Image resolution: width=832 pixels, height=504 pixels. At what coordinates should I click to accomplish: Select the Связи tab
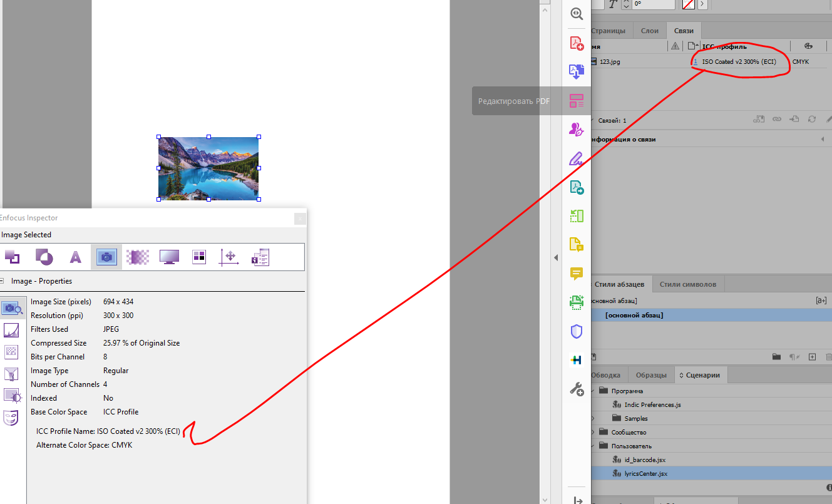(684, 31)
